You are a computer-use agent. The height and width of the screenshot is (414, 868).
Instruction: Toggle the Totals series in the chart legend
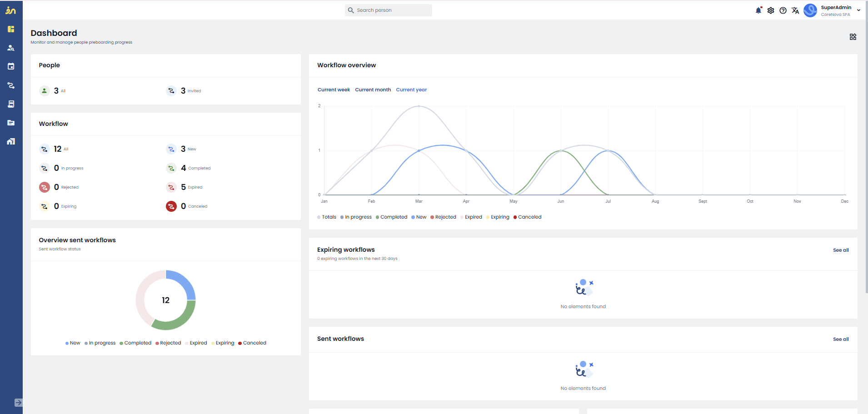coord(327,217)
